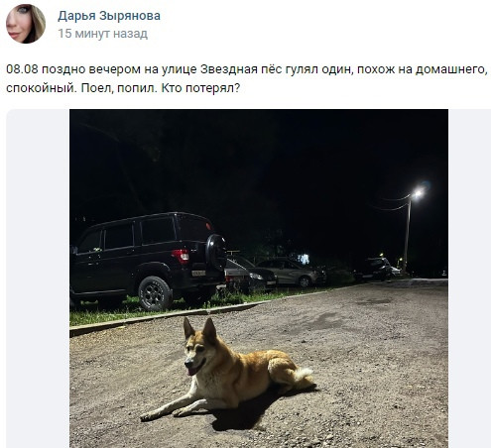
Task: Click the black SUV in the photo
Action: pyautogui.click(x=148, y=261)
